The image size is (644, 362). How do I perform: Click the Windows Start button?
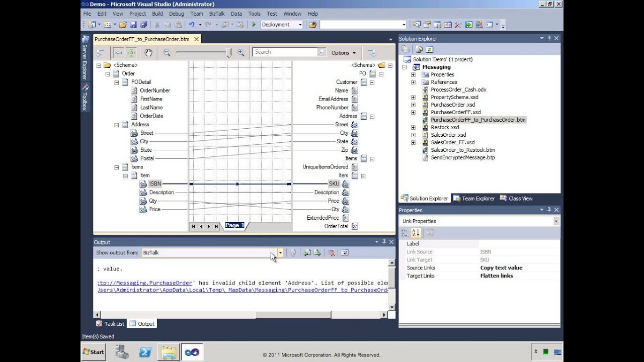click(94, 352)
